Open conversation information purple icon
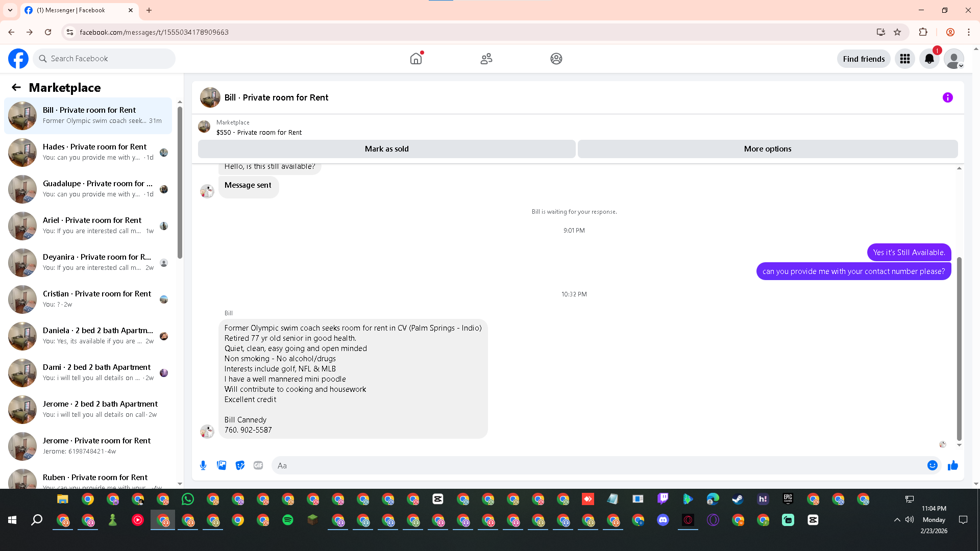 (947, 97)
